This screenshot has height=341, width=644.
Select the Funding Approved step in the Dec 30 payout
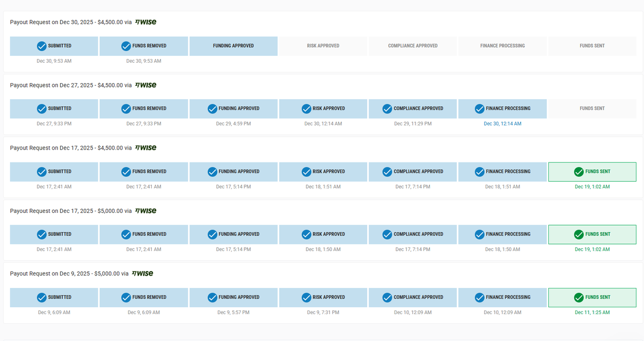[x=233, y=46]
